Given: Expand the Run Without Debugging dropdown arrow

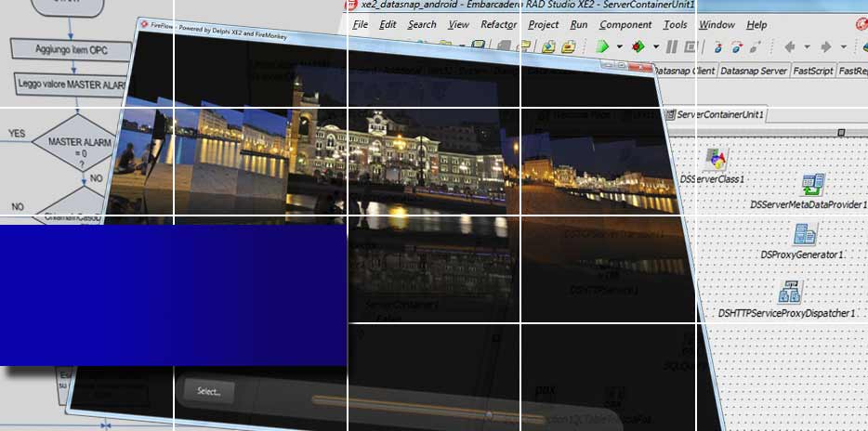Looking at the screenshot, I should pos(655,46).
